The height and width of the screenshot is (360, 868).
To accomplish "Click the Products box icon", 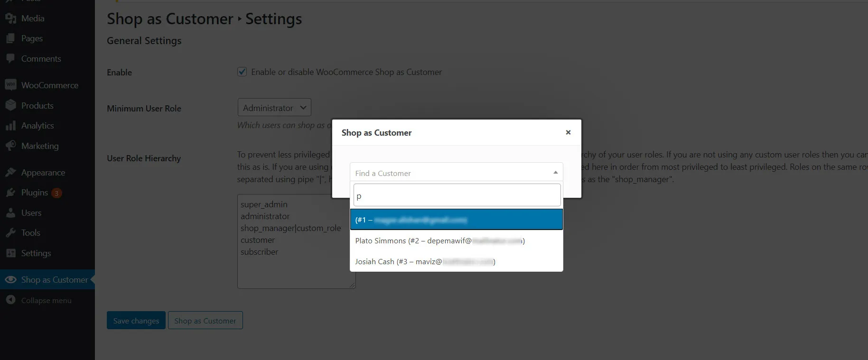I will coord(10,105).
